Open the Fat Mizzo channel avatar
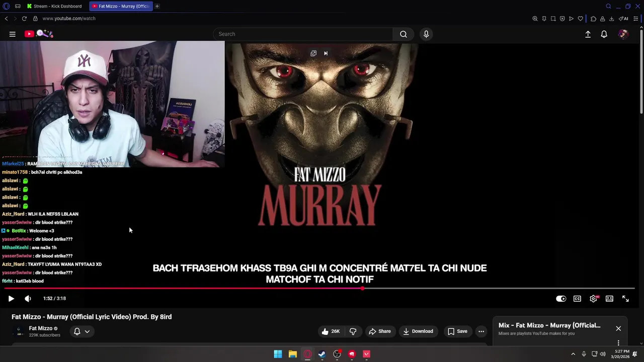This screenshot has height=362, width=644. [19, 331]
